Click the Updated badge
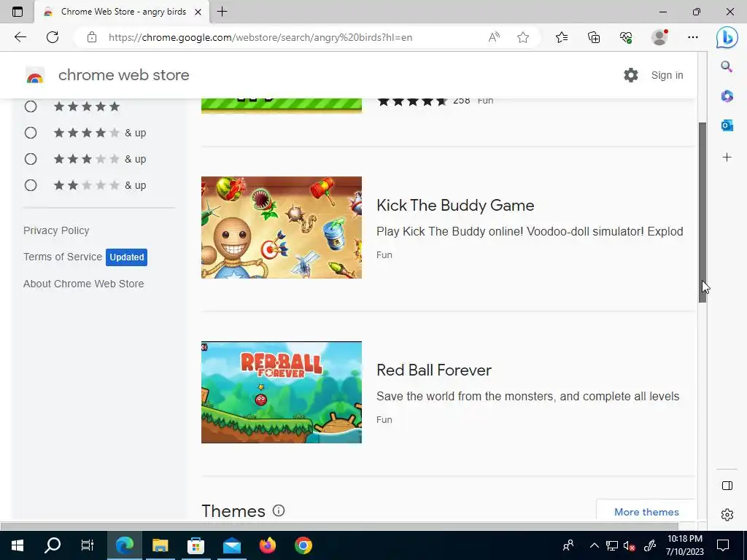 click(x=127, y=257)
